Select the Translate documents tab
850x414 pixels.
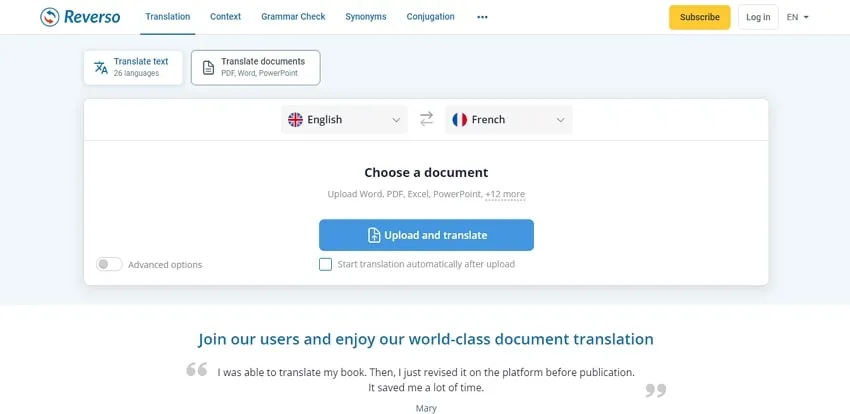(x=255, y=68)
